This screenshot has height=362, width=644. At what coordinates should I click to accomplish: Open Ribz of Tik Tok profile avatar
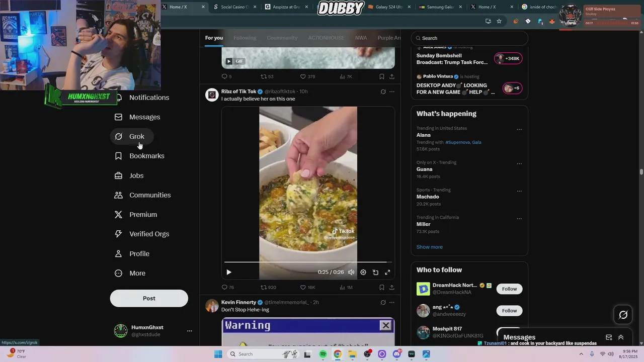click(x=212, y=95)
